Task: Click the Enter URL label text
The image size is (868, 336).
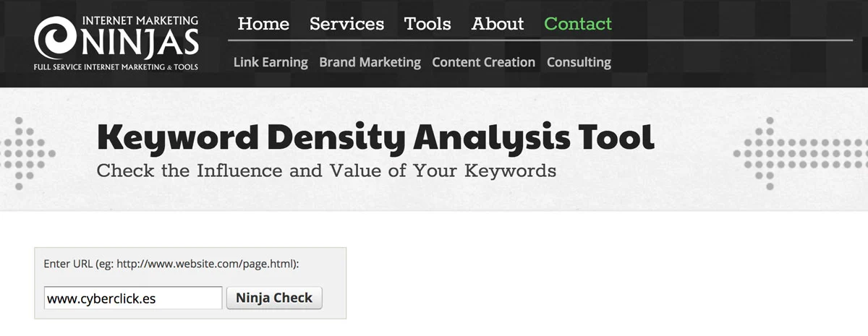Action: coord(171,264)
